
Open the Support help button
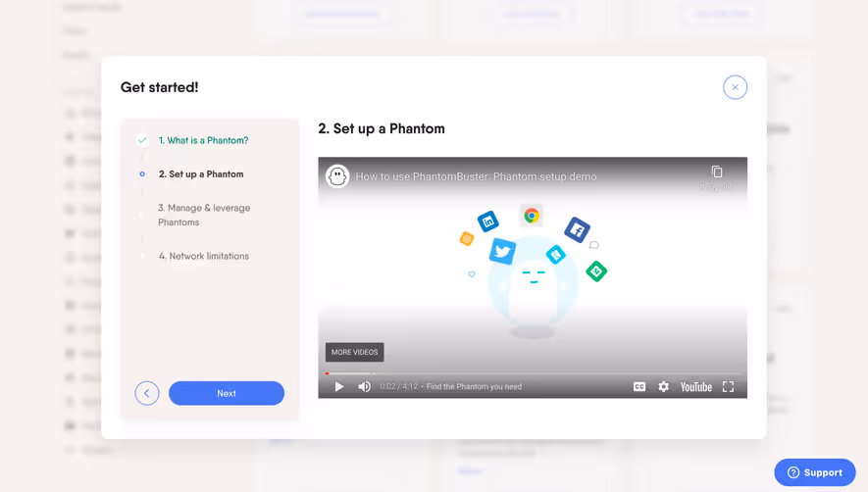point(815,472)
